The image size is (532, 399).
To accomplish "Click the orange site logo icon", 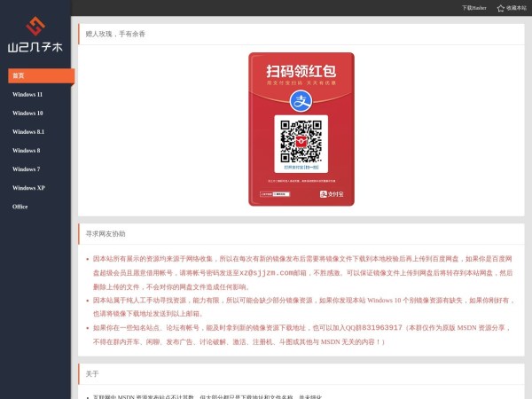I will pos(35,24).
